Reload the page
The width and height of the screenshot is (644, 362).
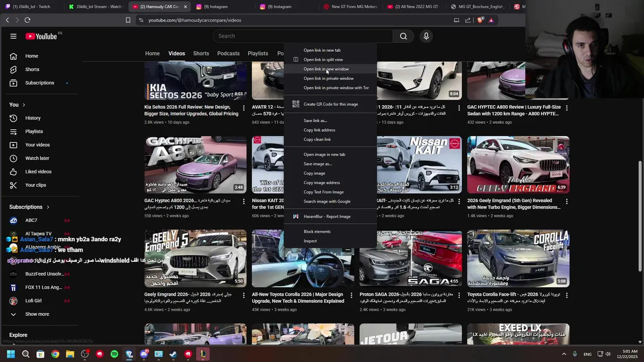[27, 20]
